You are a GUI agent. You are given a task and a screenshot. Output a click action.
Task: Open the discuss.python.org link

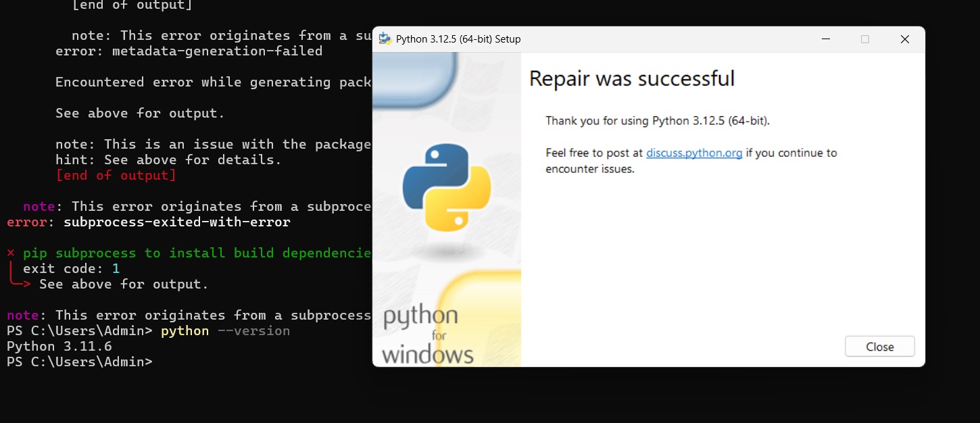click(694, 153)
